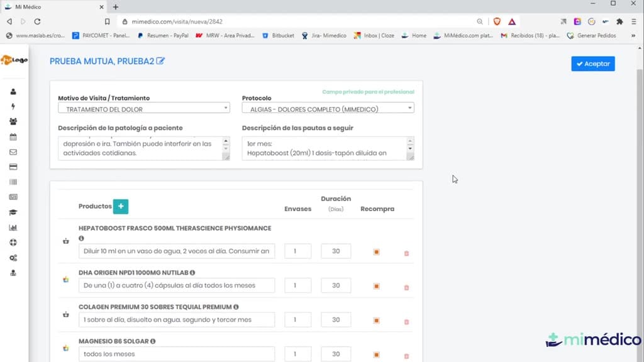The height and width of the screenshot is (362, 644).
Task: Open the bar chart statistics sidebar icon
Action: coord(13,228)
